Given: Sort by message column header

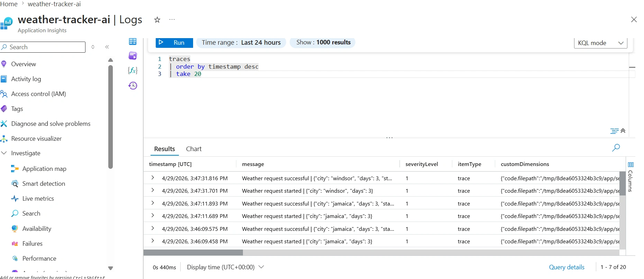Looking at the screenshot, I should click(253, 164).
